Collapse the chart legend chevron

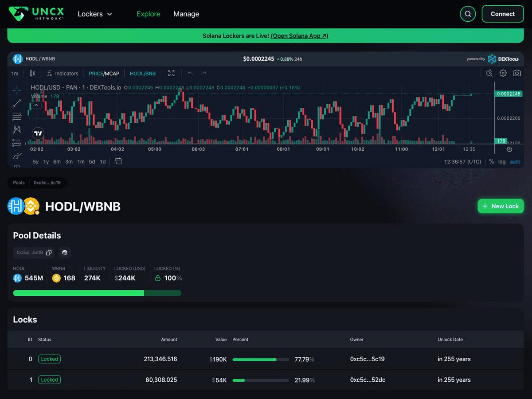coord(36,105)
